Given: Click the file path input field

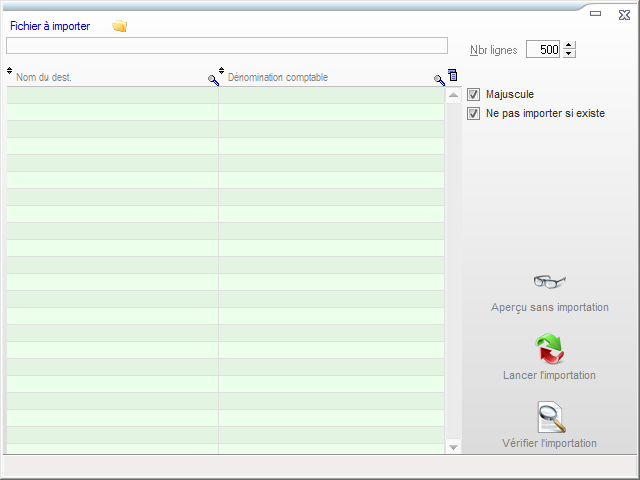Looking at the screenshot, I should (x=226, y=45).
